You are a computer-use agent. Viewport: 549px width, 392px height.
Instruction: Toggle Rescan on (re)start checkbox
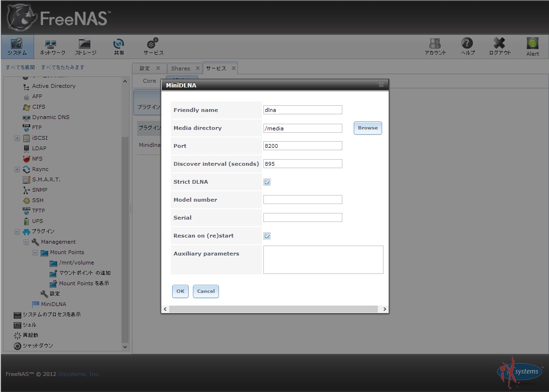pyautogui.click(x=267, y=236)
